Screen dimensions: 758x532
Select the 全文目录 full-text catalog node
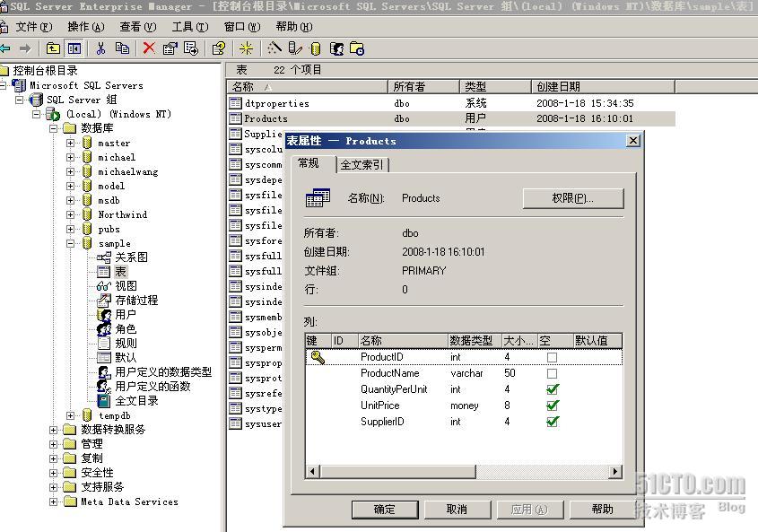pyautogui.click(x=136, y=401)
